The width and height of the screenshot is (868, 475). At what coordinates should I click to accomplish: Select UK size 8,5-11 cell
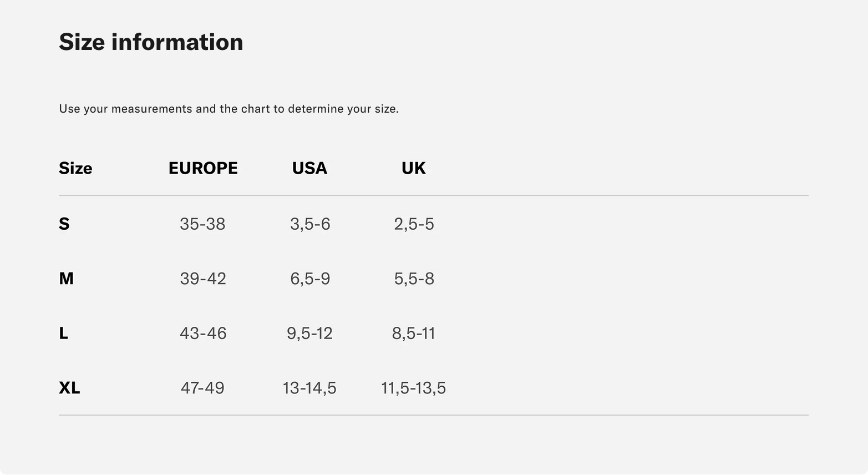pyautogui.click(x=414, y=333)
